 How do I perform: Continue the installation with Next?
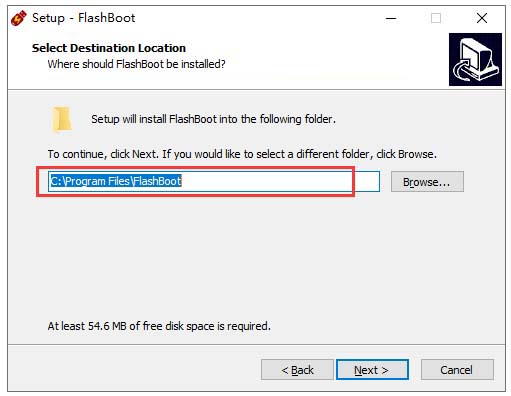(x=372, y=370)
